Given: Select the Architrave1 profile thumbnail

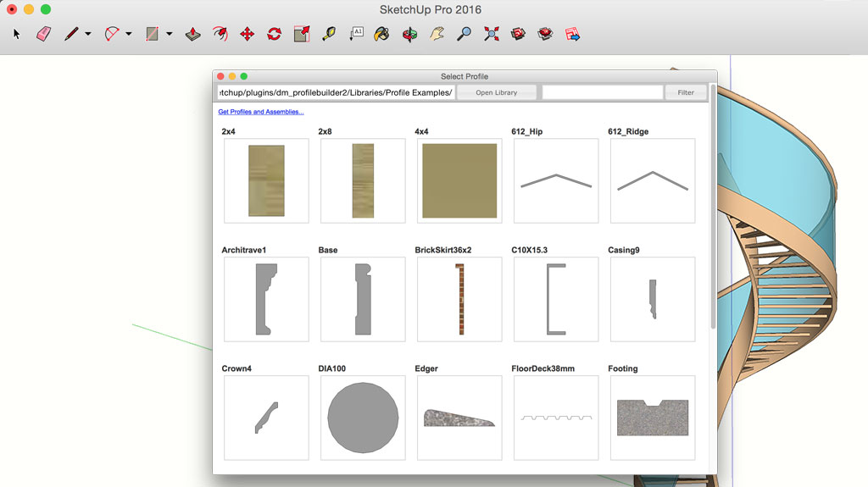Looking at the screenshot, I should (x=266, y=299).
